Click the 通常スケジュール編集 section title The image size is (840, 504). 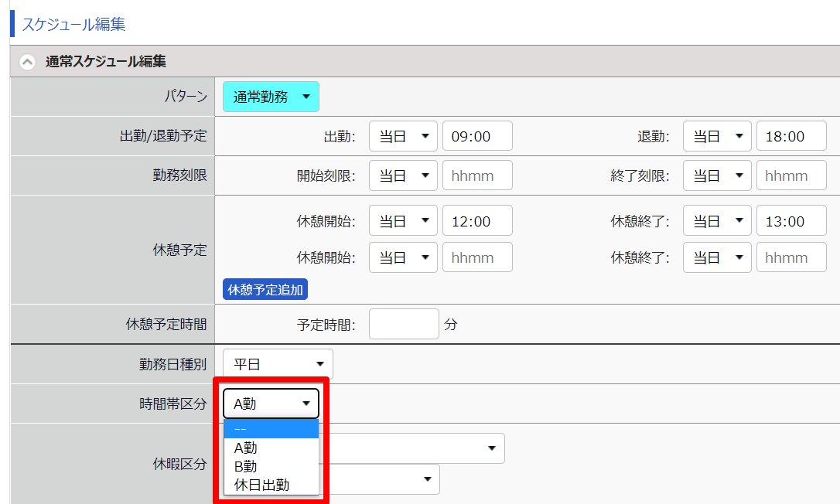click(x=106, y=62)
